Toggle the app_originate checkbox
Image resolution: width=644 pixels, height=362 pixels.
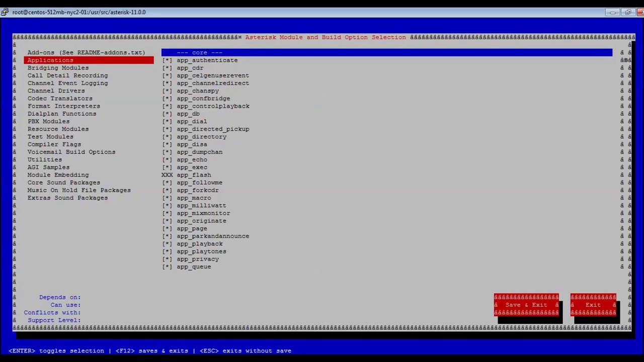click(167, 221)
